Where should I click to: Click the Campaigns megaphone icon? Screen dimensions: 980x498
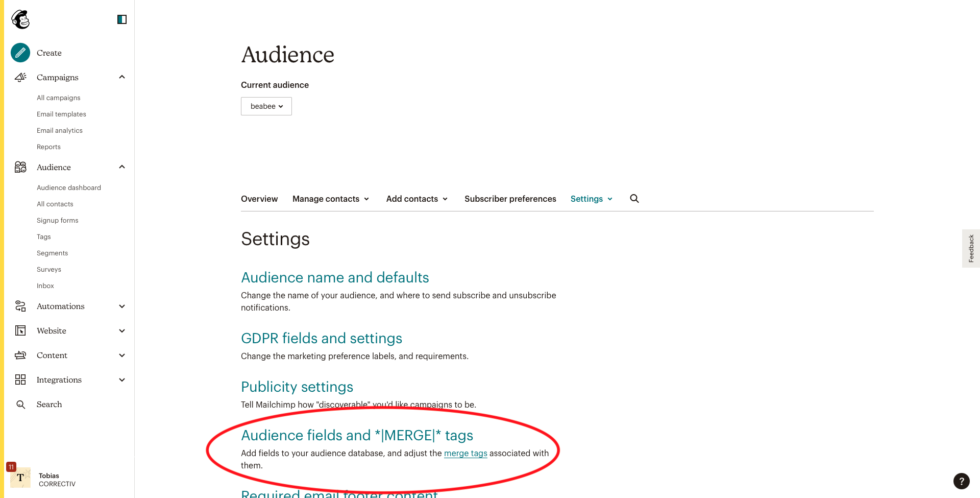tap(20, 77)
